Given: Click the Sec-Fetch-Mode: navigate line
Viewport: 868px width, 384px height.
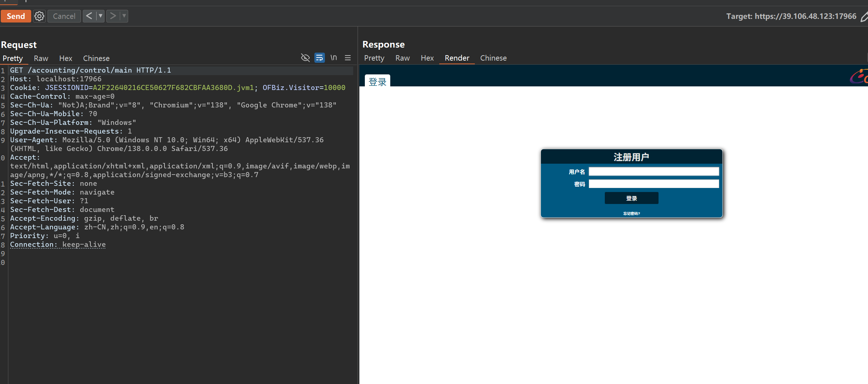Looking at the screenshot, I should [62, 192].
